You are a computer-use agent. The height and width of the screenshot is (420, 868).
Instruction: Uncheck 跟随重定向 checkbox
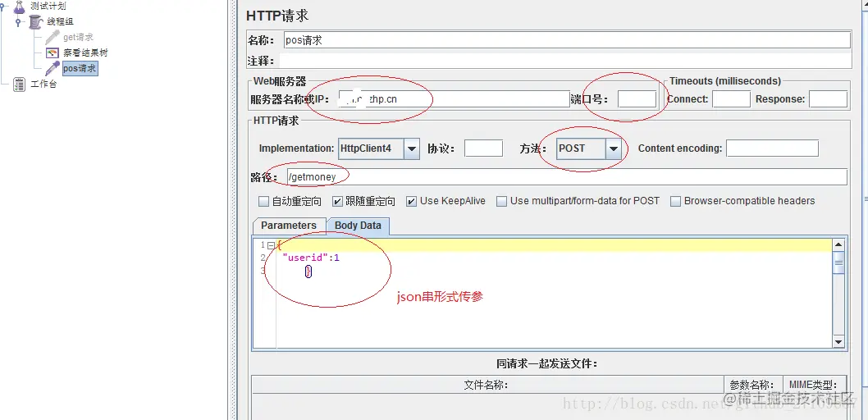pyautogui.click(x=337, y=202)
